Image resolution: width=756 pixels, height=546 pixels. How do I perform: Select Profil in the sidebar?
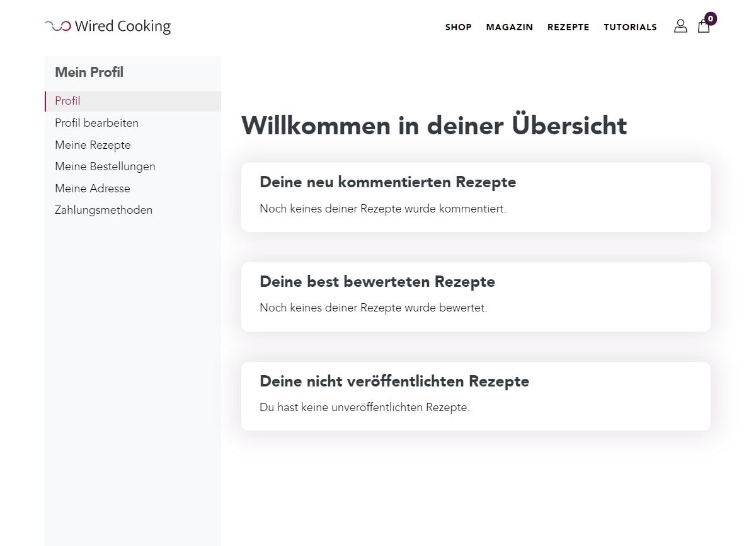pos(67,101)
